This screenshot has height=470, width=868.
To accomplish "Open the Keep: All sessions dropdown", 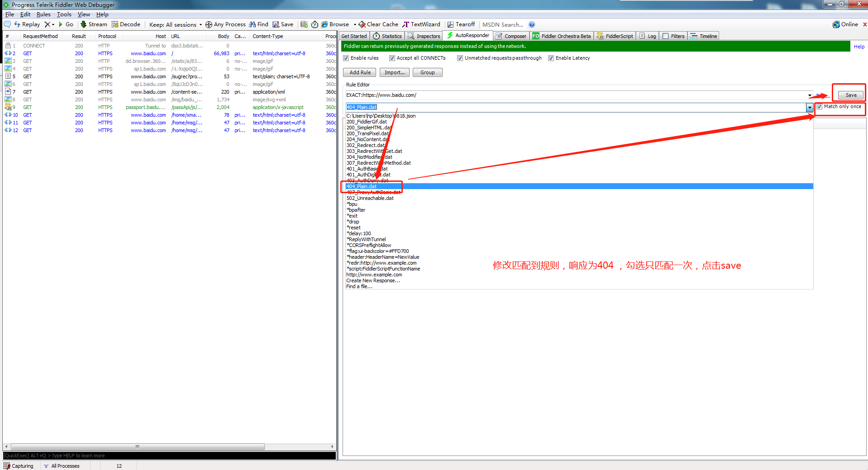I will pyautogui.click(x=176, y=24).
